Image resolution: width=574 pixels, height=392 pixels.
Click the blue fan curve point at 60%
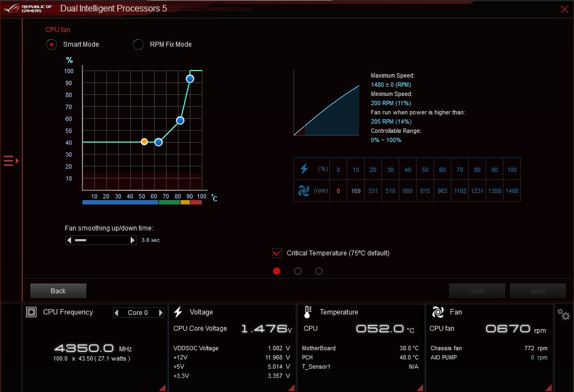pos(180,120)
